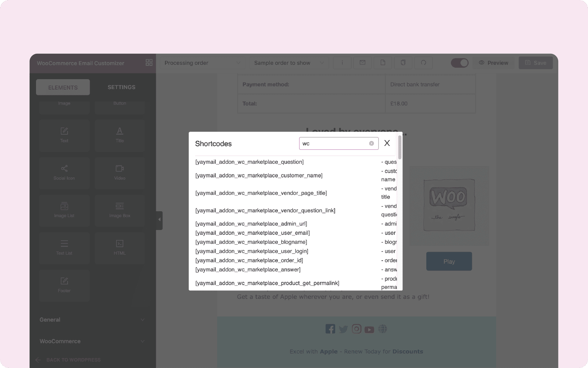Click the £18.00 total cell
588x368 pixels.
(430, 103)
